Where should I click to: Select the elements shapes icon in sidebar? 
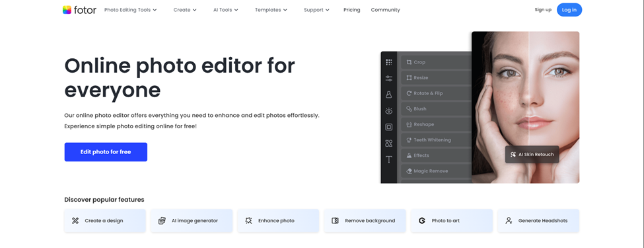click(x=388, y=143)
